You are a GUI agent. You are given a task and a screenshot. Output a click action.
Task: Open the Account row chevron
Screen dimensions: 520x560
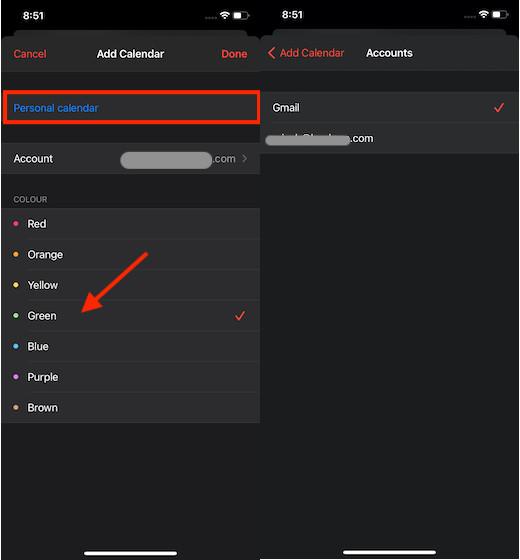[x=245, y=159]
